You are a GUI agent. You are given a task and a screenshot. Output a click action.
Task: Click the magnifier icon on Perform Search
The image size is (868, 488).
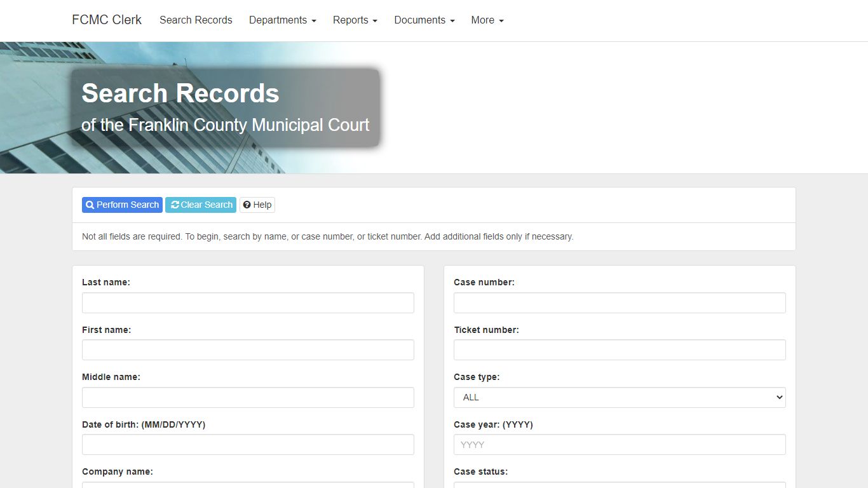coord(90,205)
